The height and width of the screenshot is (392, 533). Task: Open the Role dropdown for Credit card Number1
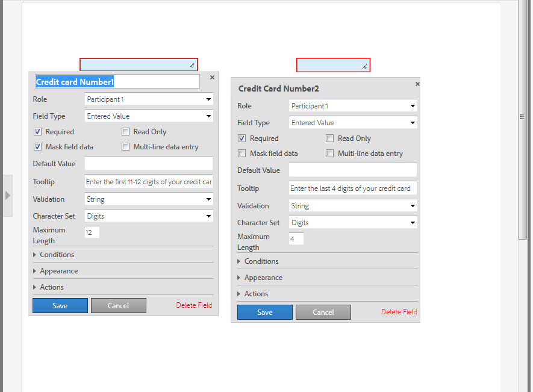(x=148, y=99)
